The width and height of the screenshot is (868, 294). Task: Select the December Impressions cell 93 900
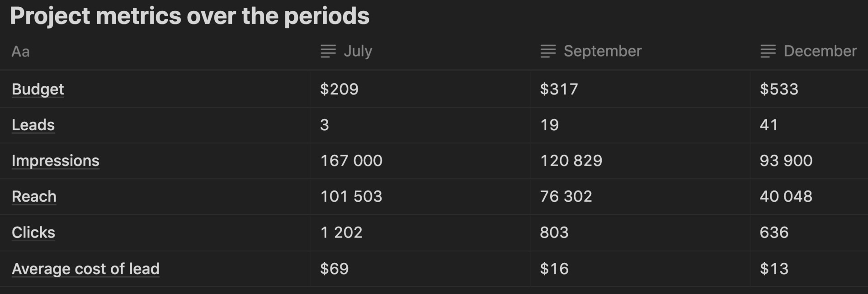tap(786, 161)
